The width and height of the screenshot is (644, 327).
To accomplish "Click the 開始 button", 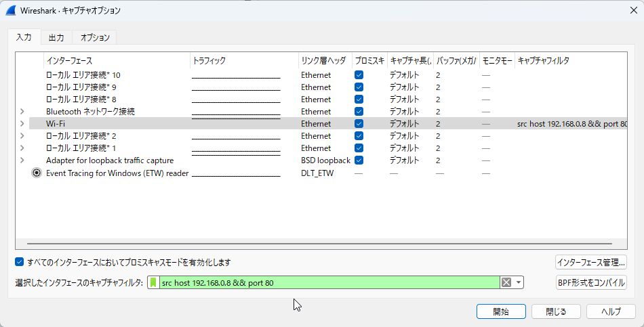I will tap(501, 311).
